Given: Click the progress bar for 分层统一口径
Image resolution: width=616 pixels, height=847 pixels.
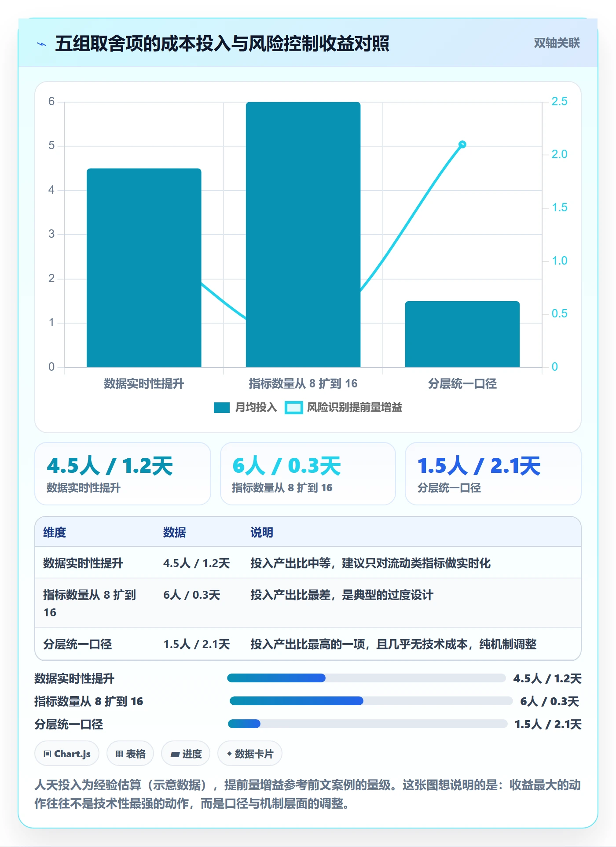Looking at the screenshot, I should [368, 724].
